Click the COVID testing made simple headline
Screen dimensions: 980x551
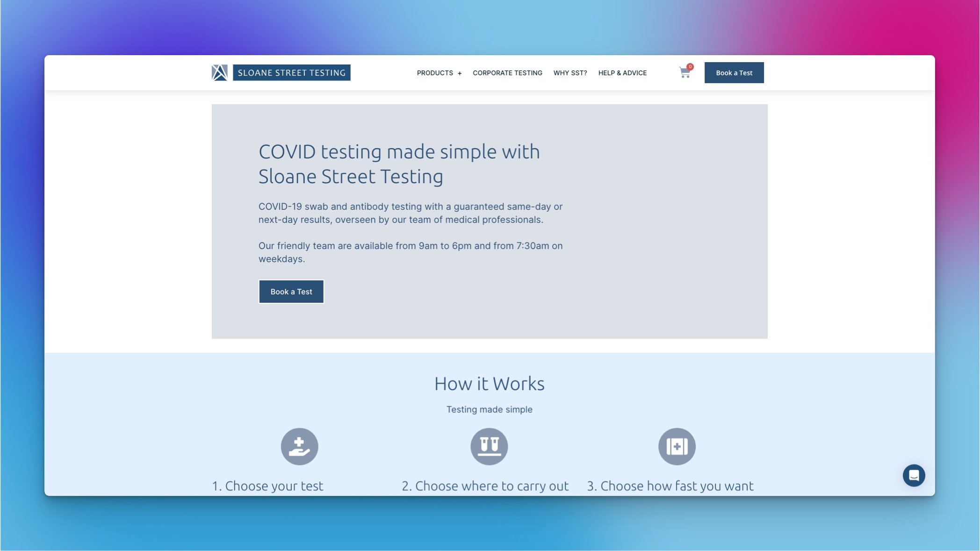(x=399, y=164)
